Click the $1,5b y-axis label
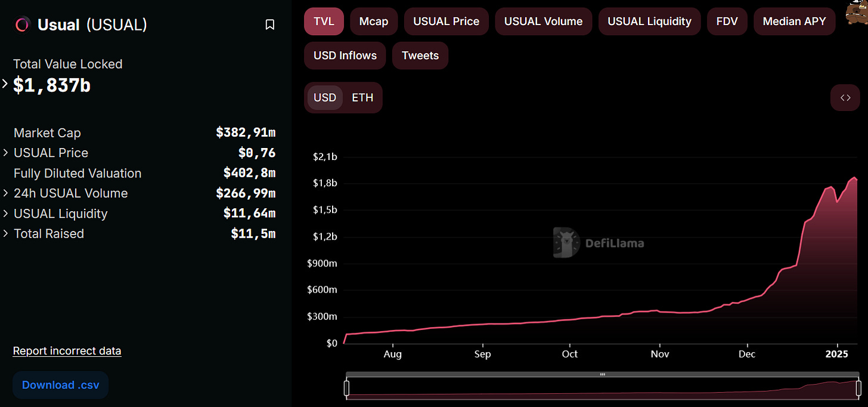Image resolution: width=868 pixels, height=407 pixels. click(325, 210)
